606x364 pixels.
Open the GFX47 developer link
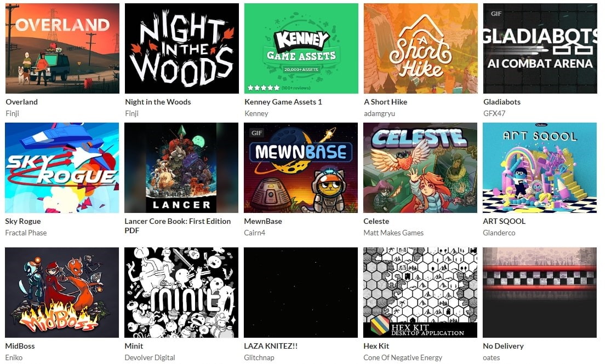[x=494, y=113]
